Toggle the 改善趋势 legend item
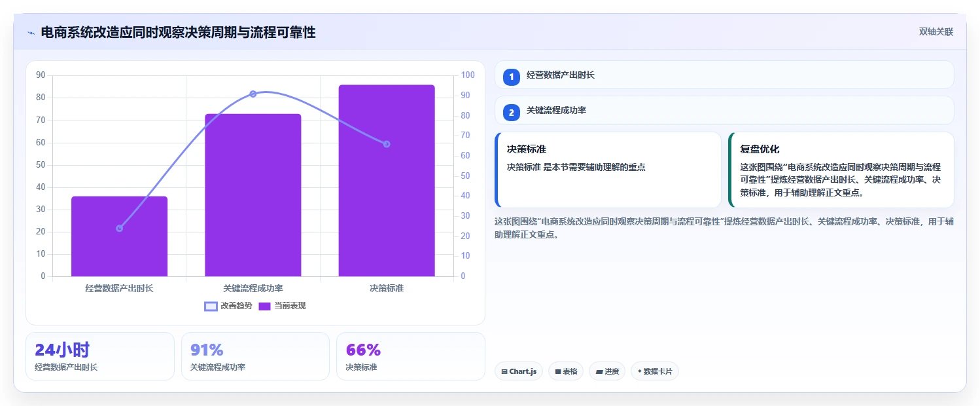This screenshot has width=980, height=406. pos(228,306)
